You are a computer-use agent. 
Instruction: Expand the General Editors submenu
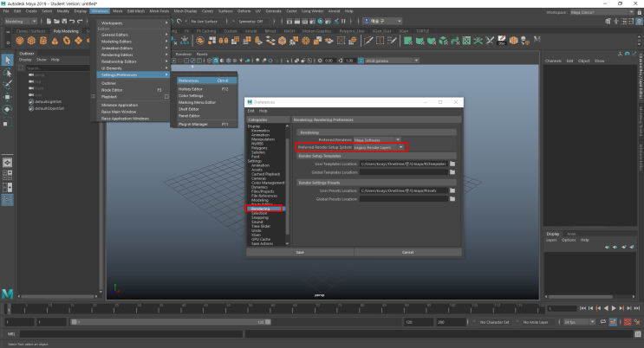(x=133, y=35)
